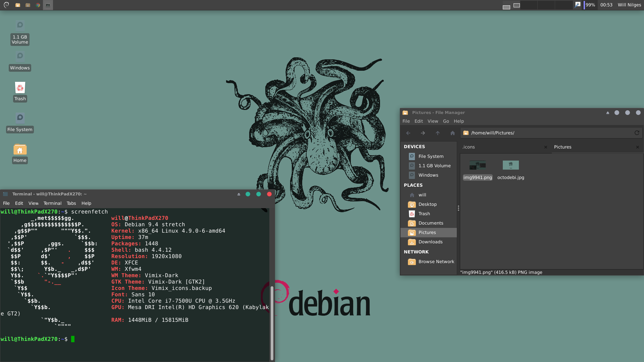The width and height of the screenshot is (644, 362).
Task: Open the 00:53 panel clock
Action: tap(606, 5)
